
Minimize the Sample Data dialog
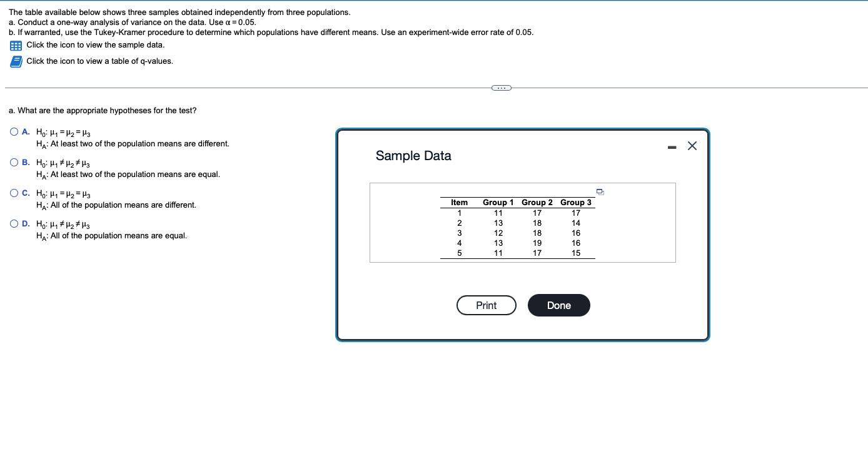click(x=672, y=147)
